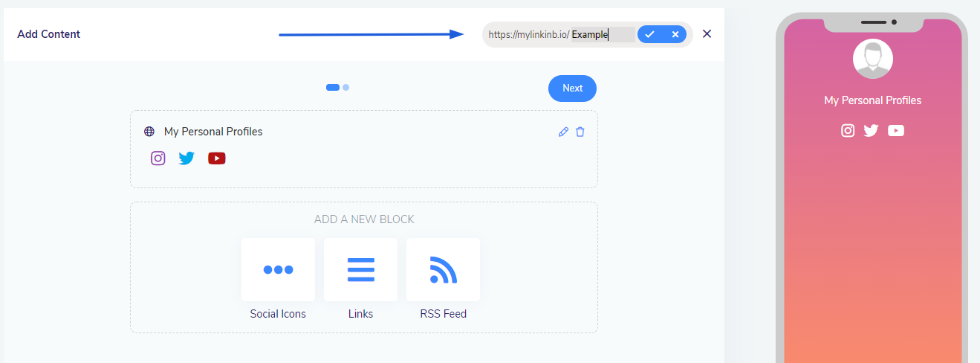The height and width of the screenshot is (363, 980).
Task: Edit My Personal Profiles block with pencil icon
Action: tap(563, 132)
